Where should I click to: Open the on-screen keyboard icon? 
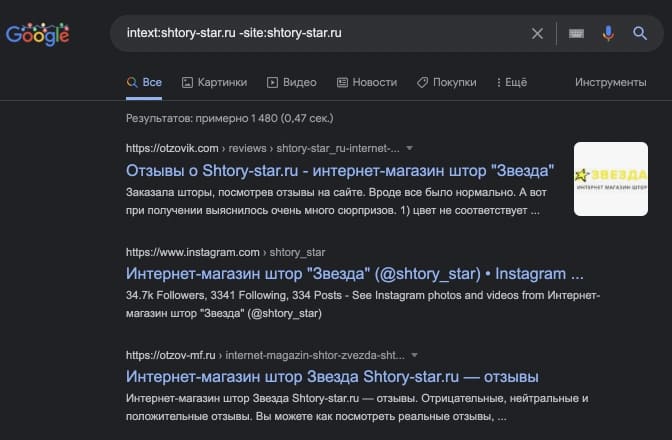click(x=576, y=33)
